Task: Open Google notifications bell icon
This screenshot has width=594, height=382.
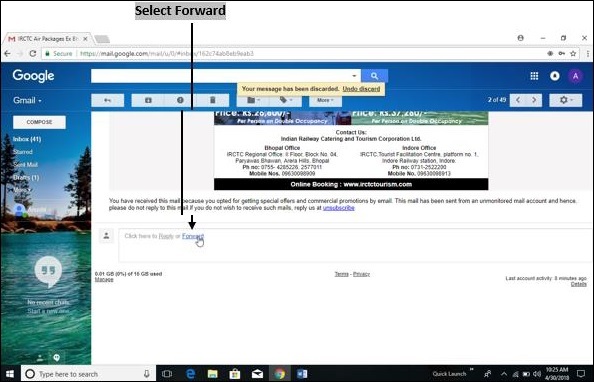Action: tap(555, 76)
